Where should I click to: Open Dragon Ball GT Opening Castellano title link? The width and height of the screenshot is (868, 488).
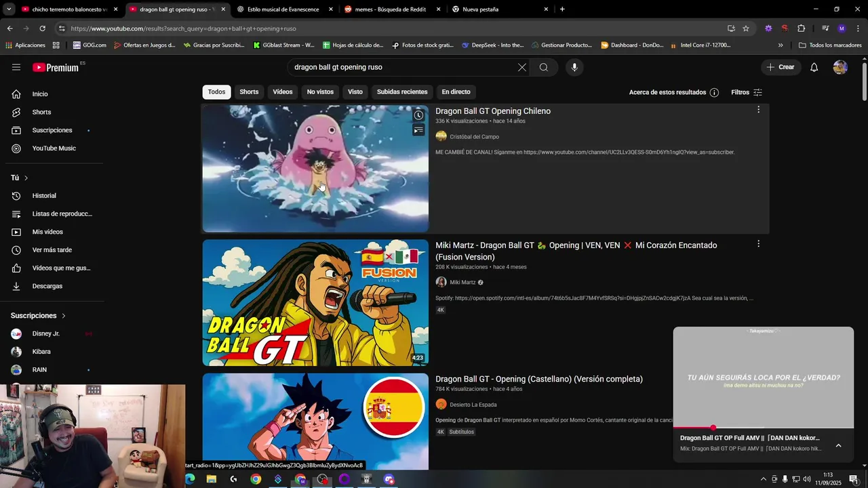pyautogui.click(x=539, y=379)
